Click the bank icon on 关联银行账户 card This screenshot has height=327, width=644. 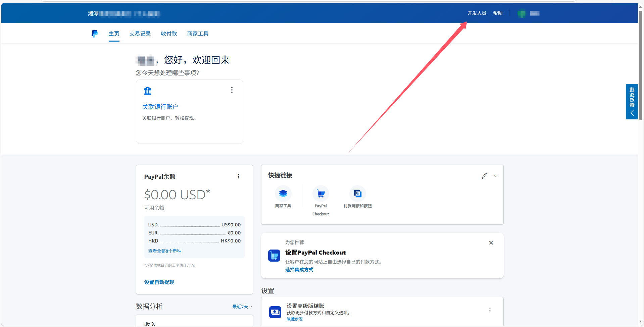(x=148, y=91)
